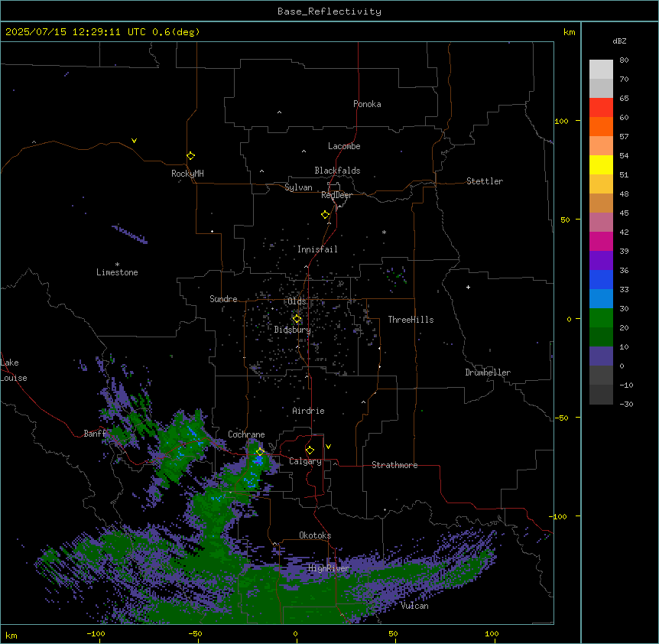The image size is (659, 644).
Task: Click the 80 value on dBZ legend
Action: click(x=624, y=60)
